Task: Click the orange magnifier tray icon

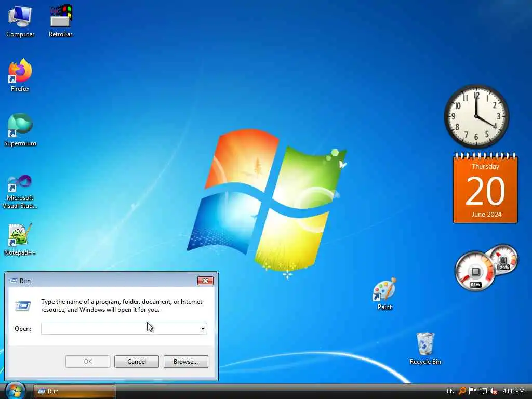Action: (462, 391)
